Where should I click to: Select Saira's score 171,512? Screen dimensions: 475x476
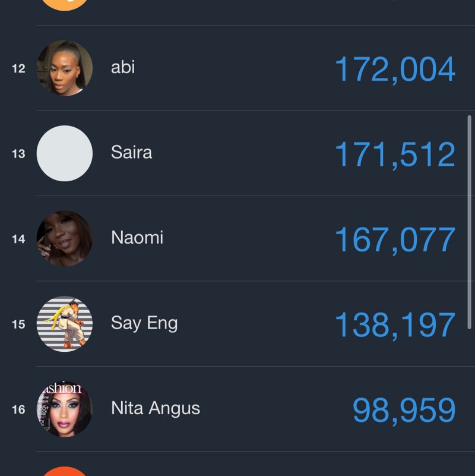point(395,155)
